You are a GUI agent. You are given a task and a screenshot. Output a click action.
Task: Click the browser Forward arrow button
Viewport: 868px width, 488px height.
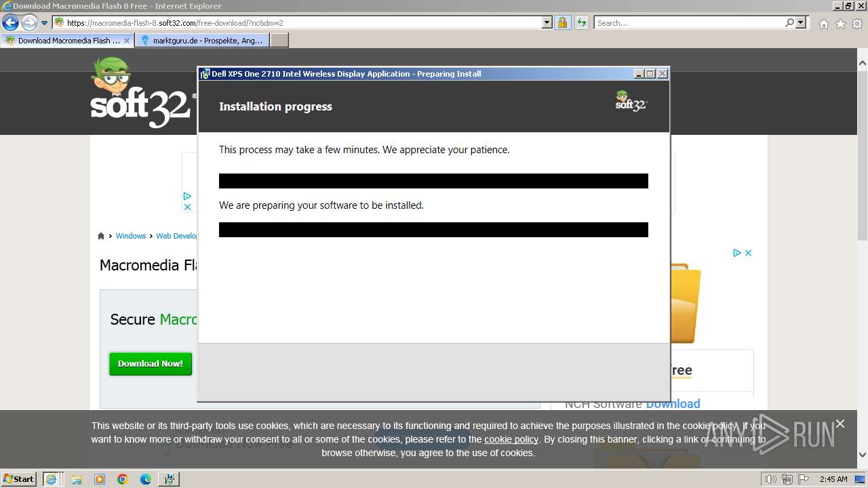pos(29,23)
